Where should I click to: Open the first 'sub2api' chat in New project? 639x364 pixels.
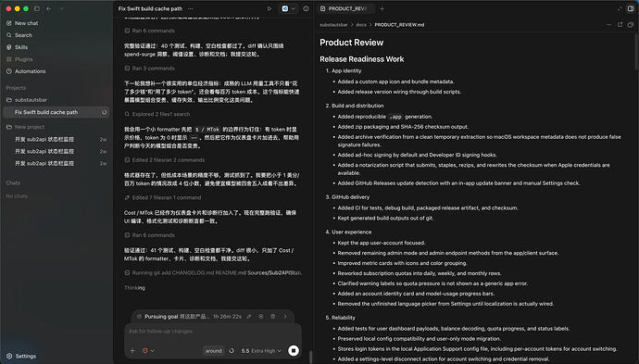tap(44, 140)
